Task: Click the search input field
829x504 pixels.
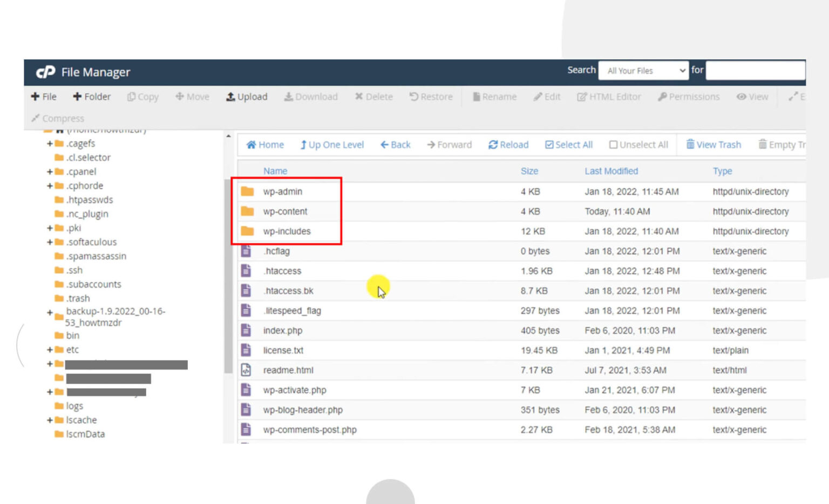Action: (755, 70)
